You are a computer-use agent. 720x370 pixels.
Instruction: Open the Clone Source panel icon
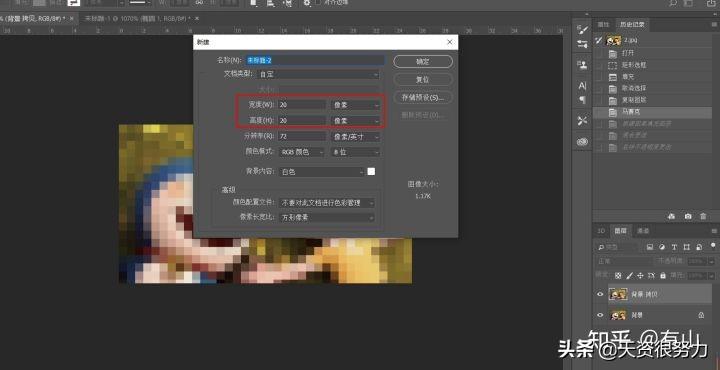[582, 65]
